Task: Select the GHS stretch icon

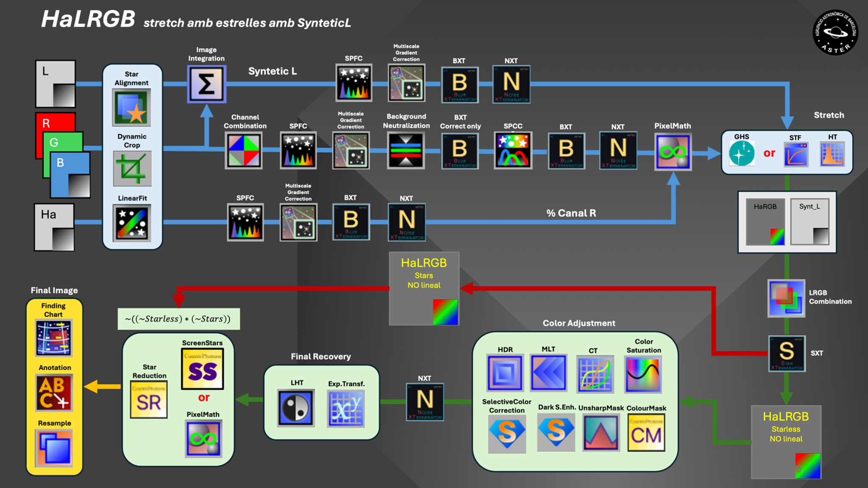Action: [x=742, y=153]
